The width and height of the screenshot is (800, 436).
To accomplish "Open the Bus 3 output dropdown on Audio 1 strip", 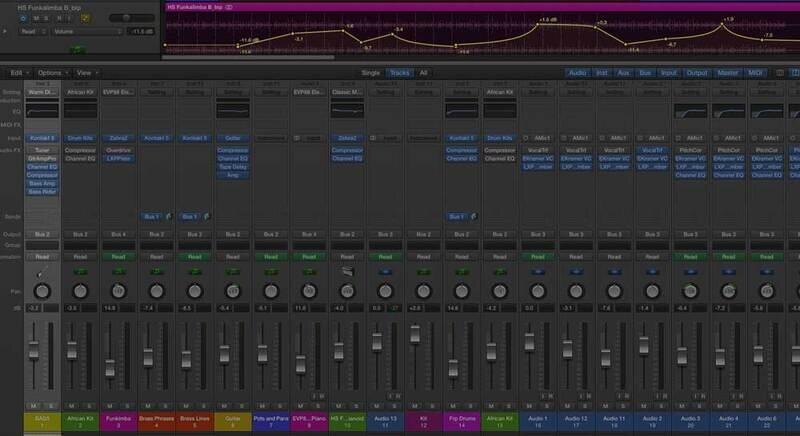I will (538, 235).
